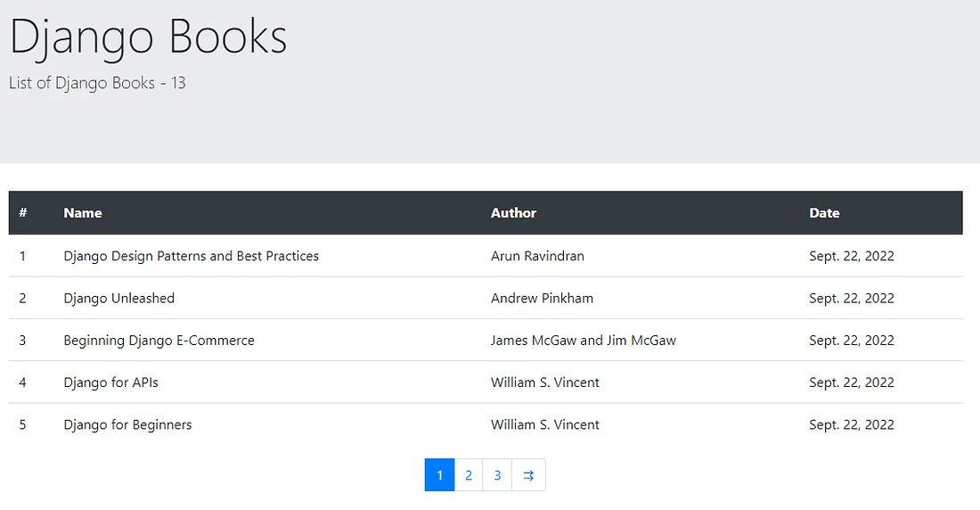
Task: Select Django Design Patterns and Best Practices
Action: (x=192, y=256)
